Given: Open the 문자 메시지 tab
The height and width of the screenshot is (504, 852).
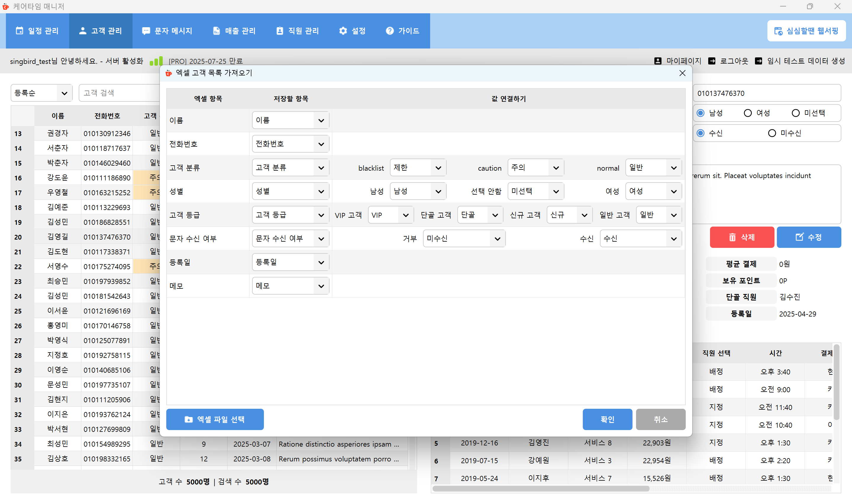Looking at the screenshot, I should (167, 30).
